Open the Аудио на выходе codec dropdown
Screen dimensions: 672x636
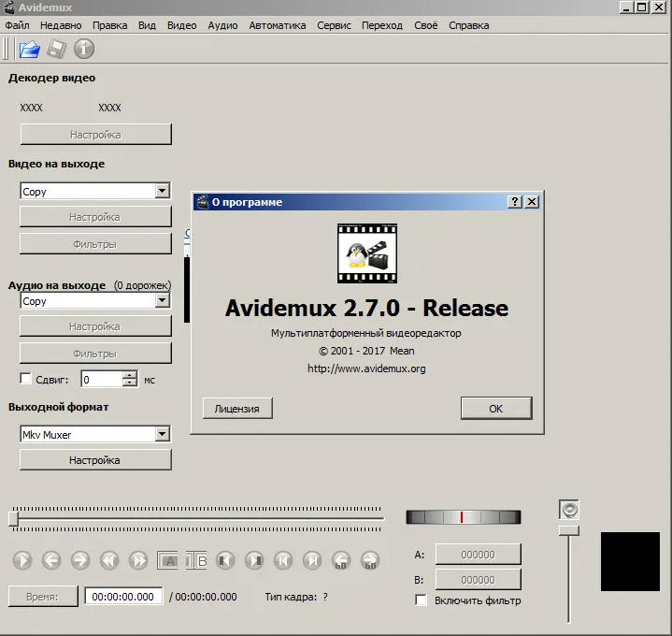point(162,300)
